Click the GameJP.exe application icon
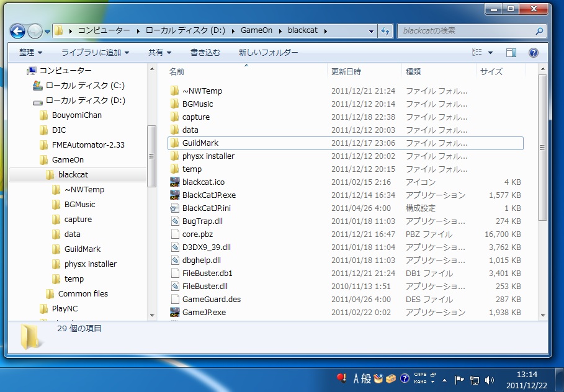This screenshot has height=392, width=564. (x=175, y=312)
